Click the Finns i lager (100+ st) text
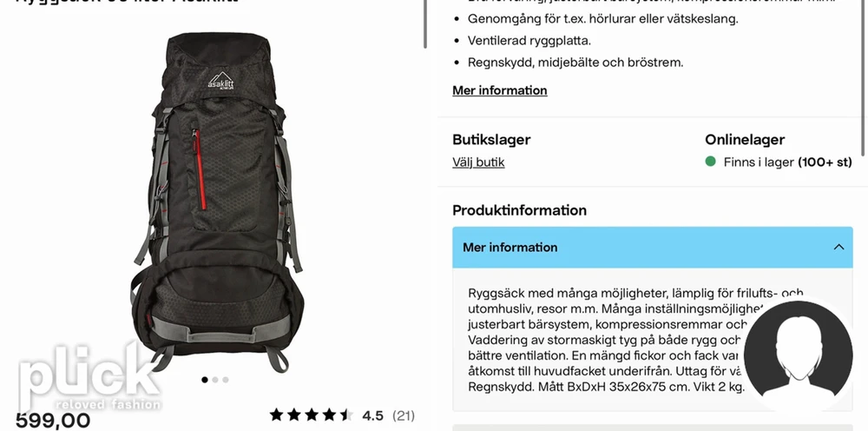Screen dimensions: 868x431 (788, 162)
